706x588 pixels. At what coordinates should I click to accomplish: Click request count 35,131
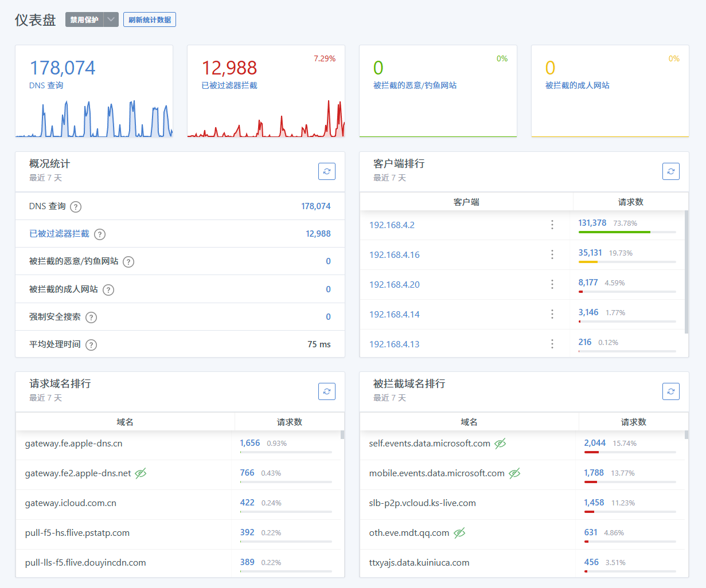pos(590,253)
